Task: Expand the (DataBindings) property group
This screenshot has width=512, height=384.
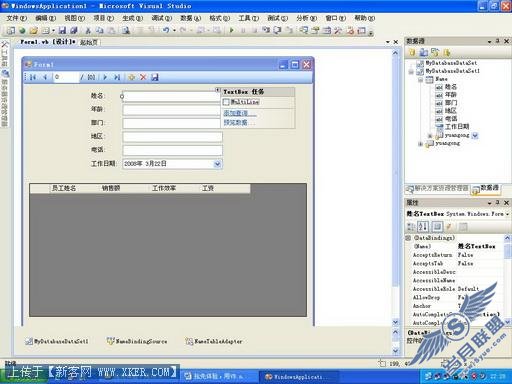Action: [x=408, y=238]
